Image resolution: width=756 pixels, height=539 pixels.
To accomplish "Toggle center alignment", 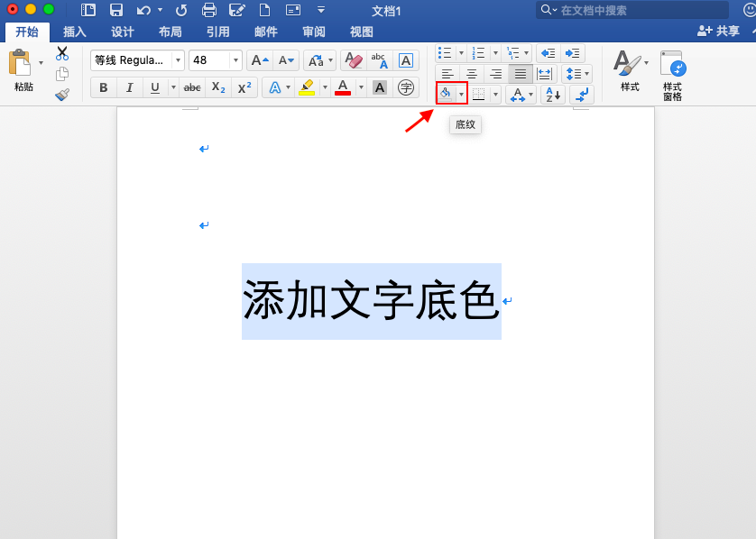I will click(472, 74).
